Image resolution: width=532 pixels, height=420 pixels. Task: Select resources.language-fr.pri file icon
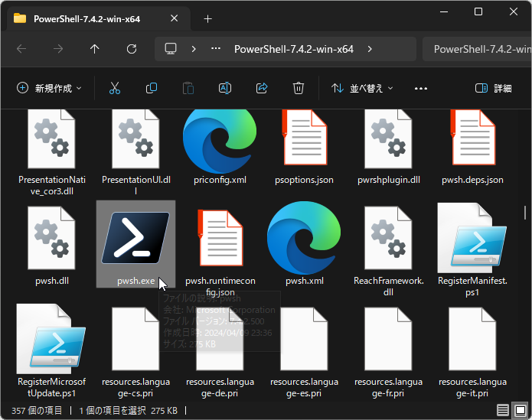(388, 339)
